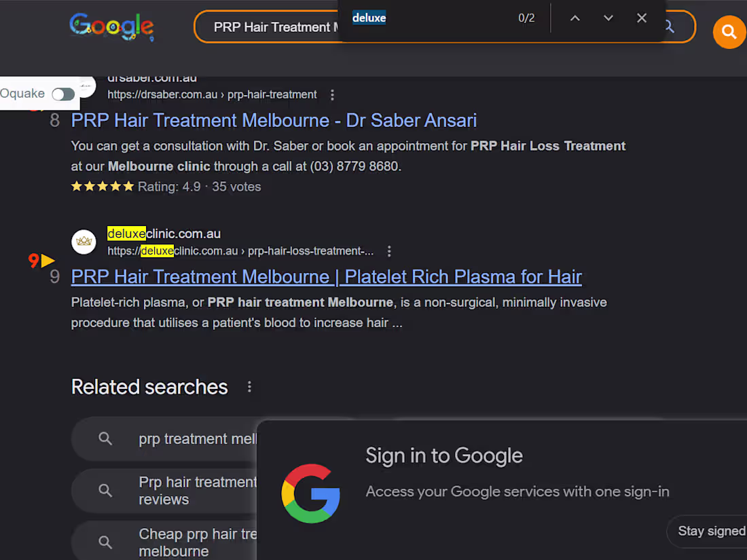The width and height of the screenshot is (747, 560).
Task: Jump to next 'deluxe' match with down arrow
Action: (608, 18)
